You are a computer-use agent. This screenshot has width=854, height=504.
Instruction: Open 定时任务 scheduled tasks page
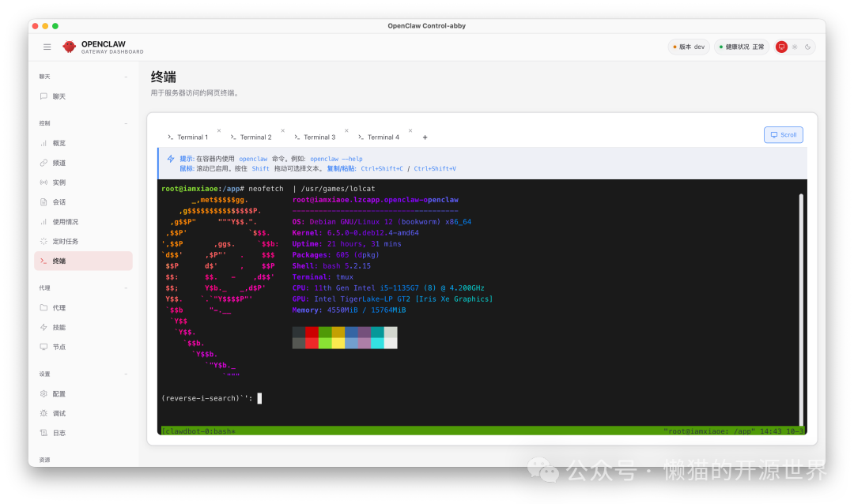(66, 241)
